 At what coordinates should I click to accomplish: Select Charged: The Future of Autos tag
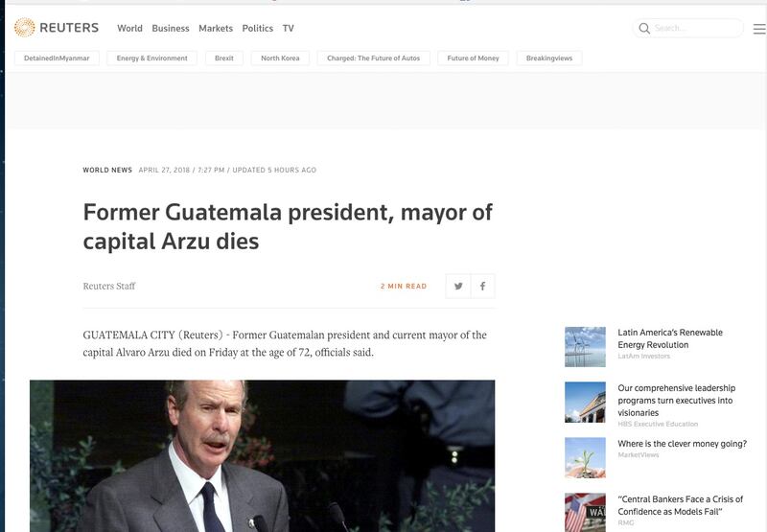click(374, 58)
